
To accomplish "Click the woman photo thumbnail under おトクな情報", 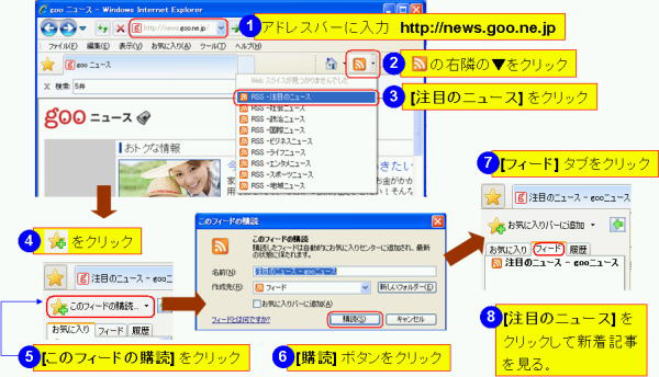I will pyautogui.click(x=169, y=178).
